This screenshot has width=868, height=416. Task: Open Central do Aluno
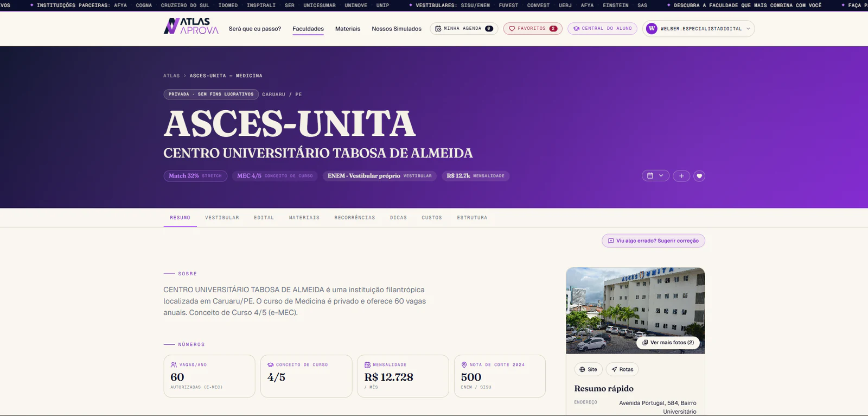[602, 29]
